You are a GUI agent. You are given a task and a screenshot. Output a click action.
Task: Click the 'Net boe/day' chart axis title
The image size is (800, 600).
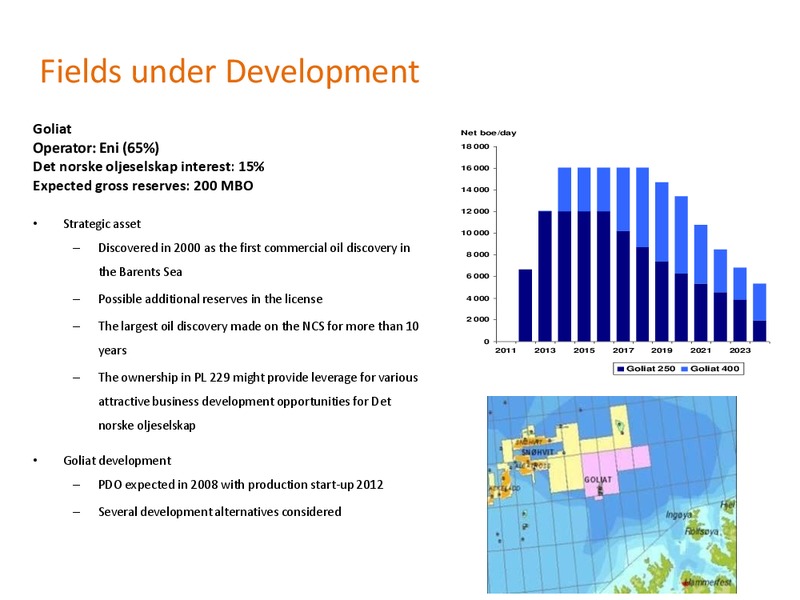(x=488, y=133)
